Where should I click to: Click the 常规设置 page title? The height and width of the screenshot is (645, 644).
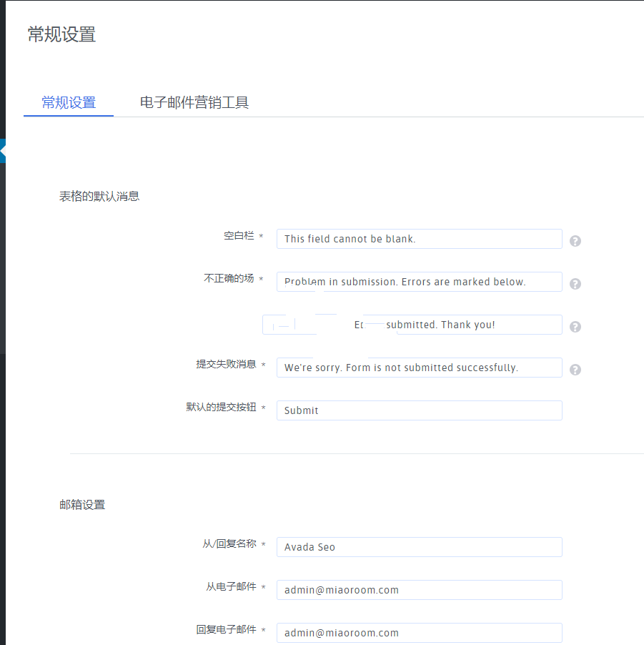pyautogui.click(x=61, y=34)
